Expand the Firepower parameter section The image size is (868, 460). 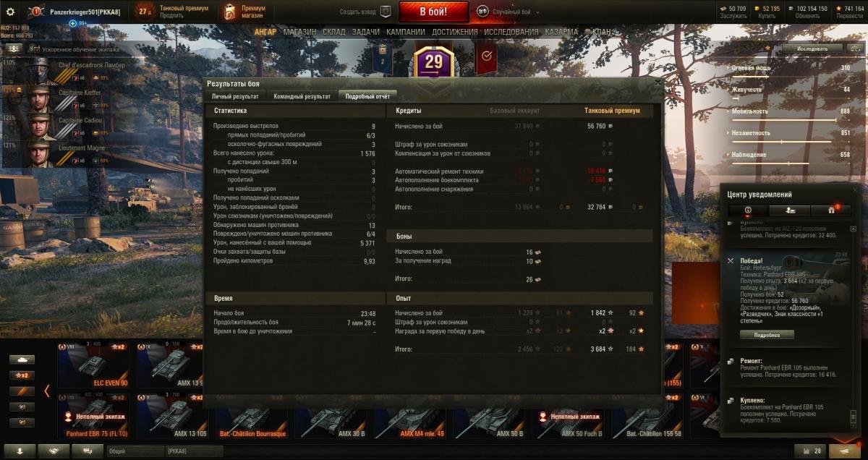point(752,68)
